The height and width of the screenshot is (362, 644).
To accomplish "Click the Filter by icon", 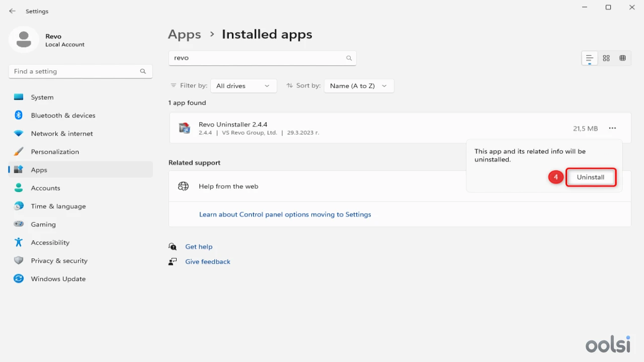I will pyautogui.click(x=174, y=85).
